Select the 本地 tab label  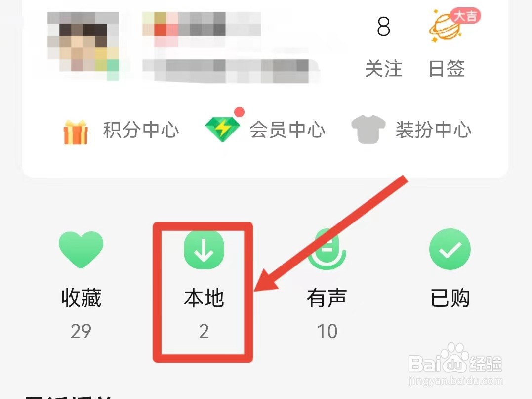(x=204, y=298)
